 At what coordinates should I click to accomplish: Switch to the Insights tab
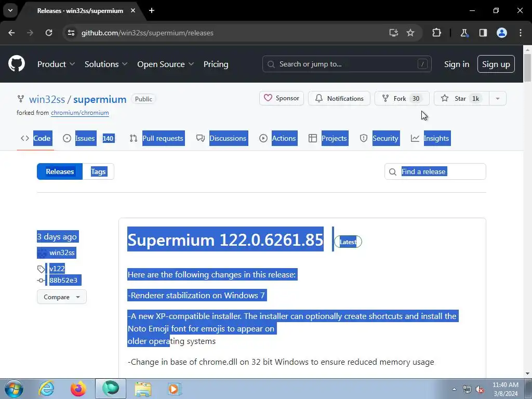coord(431,138)
